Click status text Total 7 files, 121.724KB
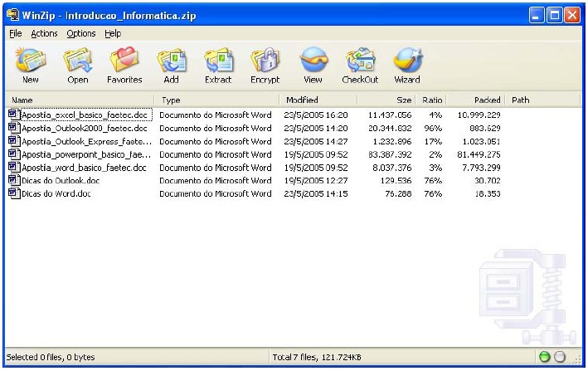 (317, 357)
